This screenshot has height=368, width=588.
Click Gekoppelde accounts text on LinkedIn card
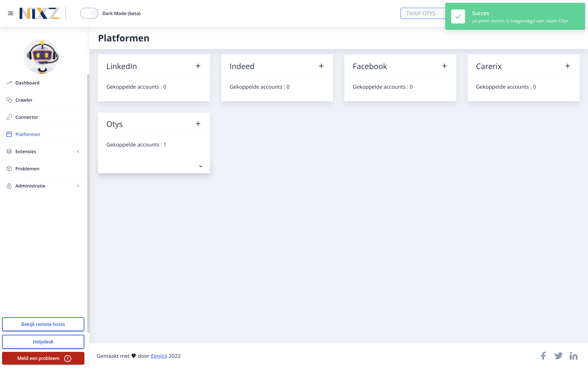(x=136, y=87)
